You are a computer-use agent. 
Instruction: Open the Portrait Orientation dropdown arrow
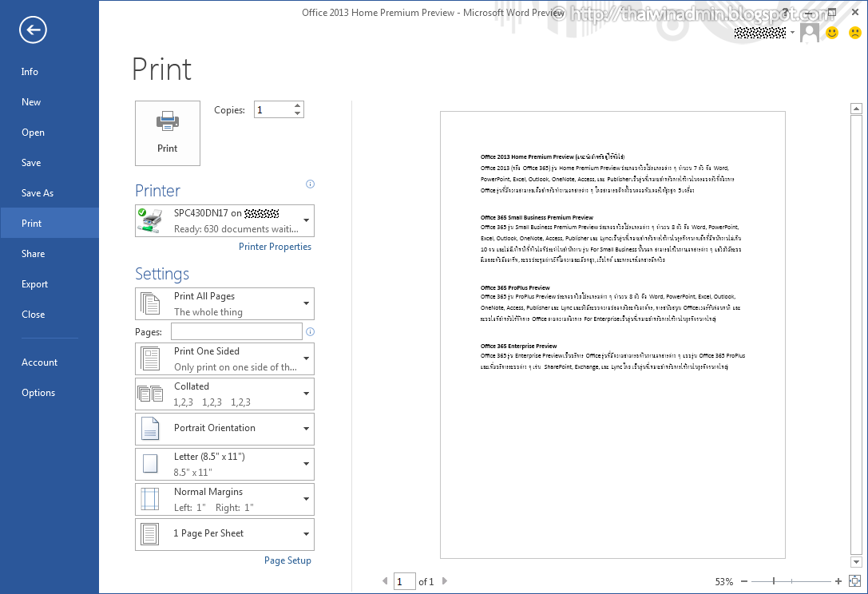pyautogui.click(x=306, y=429)
